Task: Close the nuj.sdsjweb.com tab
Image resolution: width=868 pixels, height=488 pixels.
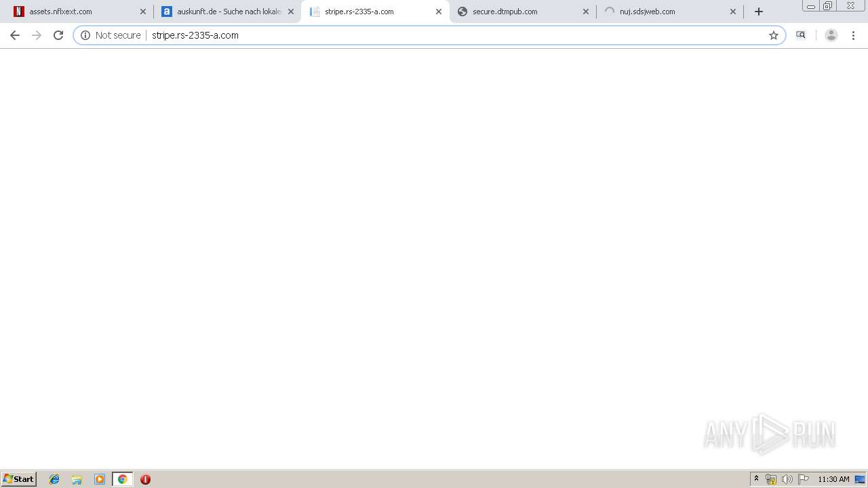Action: pyautogui.click(x=733, y=12)
